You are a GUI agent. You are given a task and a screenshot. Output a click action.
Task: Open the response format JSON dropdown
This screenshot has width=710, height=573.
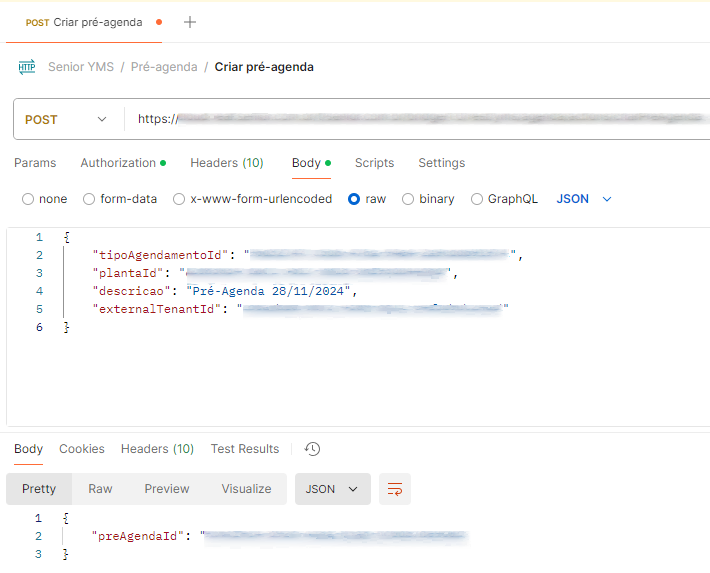[332, 489]
